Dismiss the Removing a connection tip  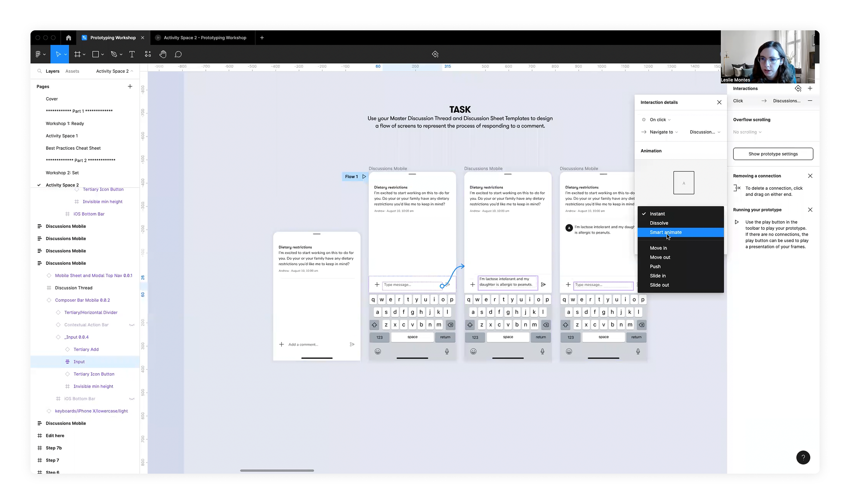point(810,176)
